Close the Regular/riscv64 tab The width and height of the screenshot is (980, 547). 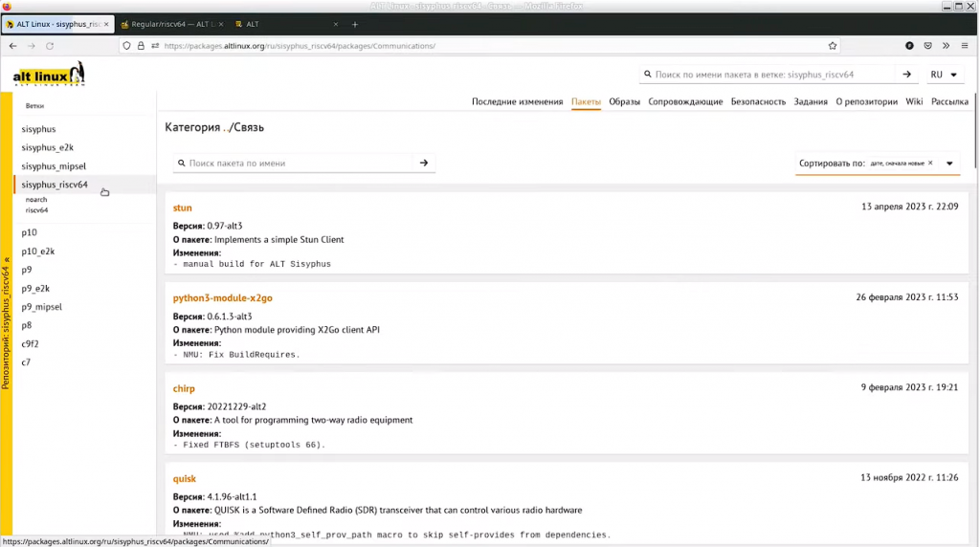click(221, 24)
